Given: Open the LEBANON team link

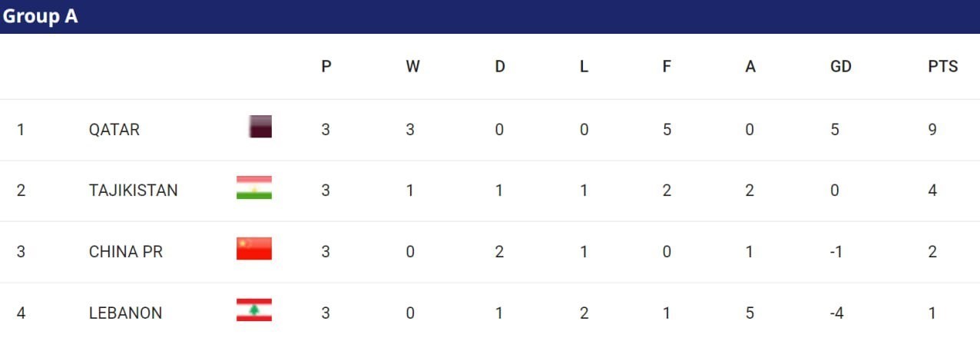Looking at the screenshot, I should tap(125, 313).
